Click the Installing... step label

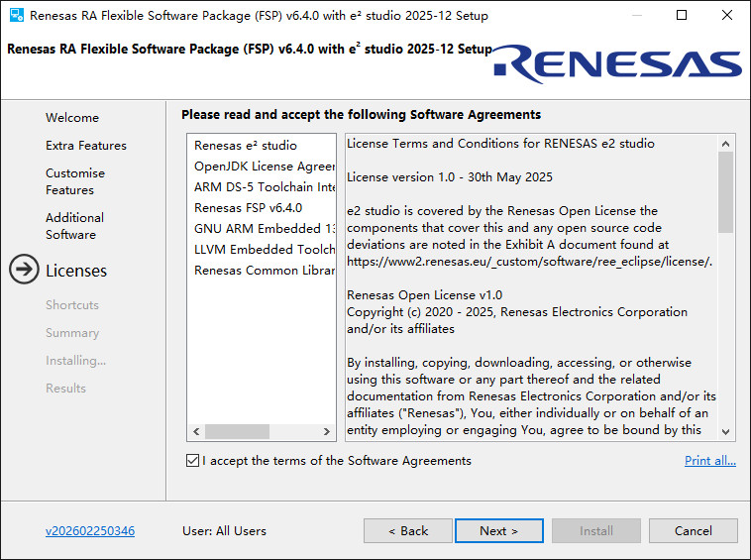pyautogui.click(x=75, y=361)
